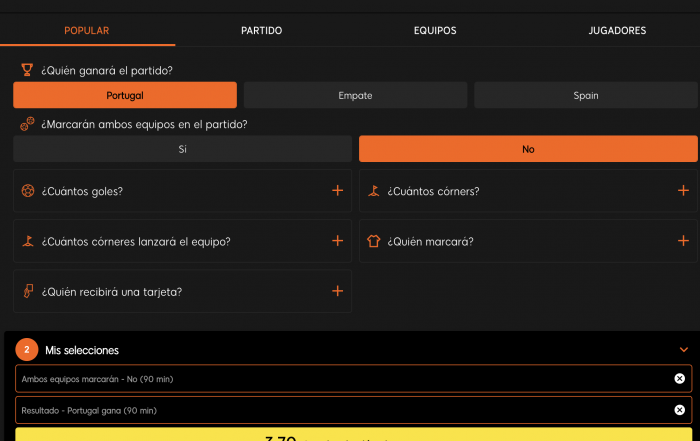Click the ¿Cuántos goles? label
Screen dimensions: 700x441
click(x=82, y=191)
